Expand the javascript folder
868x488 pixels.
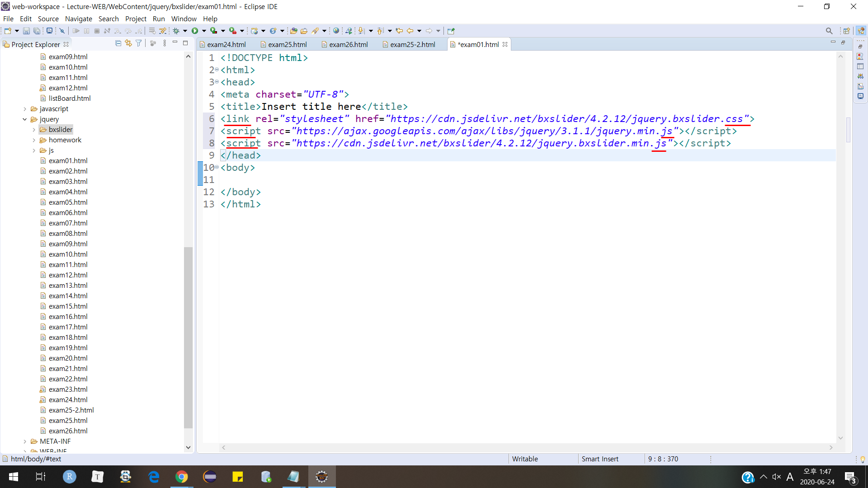[25, 109]
